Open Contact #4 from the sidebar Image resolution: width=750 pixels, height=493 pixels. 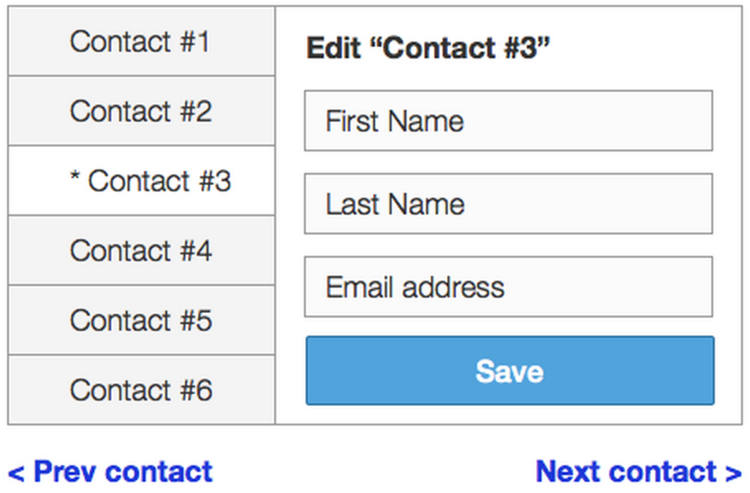[x=140, y=250]
